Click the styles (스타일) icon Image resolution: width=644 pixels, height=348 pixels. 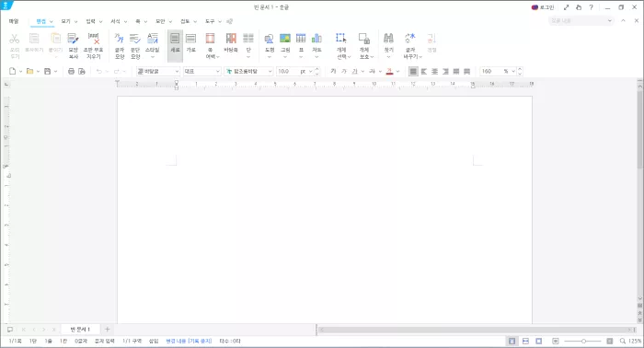point(153,39)
